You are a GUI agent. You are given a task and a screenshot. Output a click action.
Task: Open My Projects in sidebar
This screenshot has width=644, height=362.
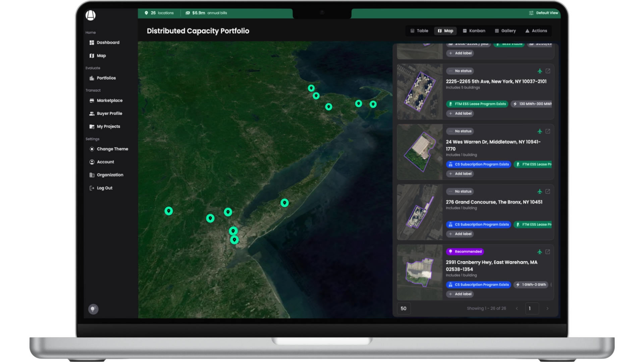click(x=105, y=127)
